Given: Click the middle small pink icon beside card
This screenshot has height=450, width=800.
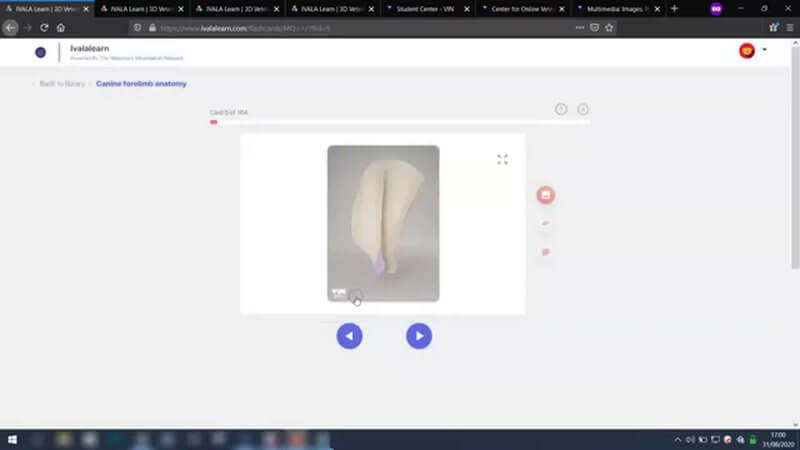Looking at the screenshot, I should (545, 223).
